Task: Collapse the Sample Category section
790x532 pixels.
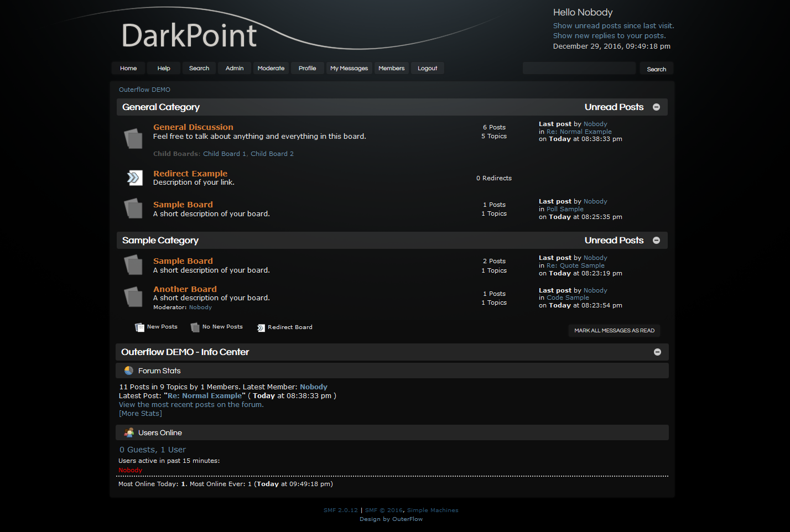Action: coord(657,241)
